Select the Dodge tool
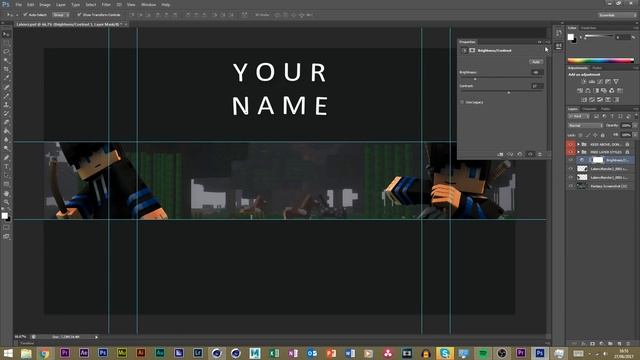This screenshot has width=640, height=360. pyautogui.click(x=6, y=149)
